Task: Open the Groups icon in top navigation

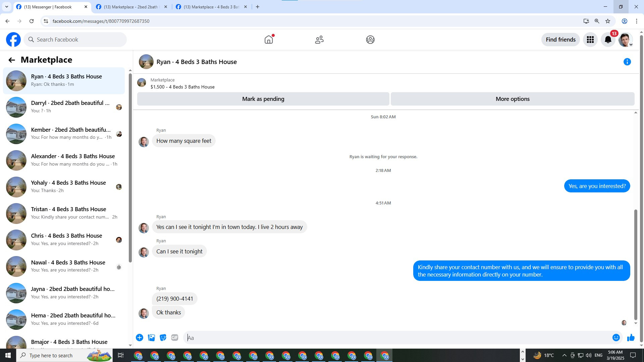Action: (x=370, y=40)
